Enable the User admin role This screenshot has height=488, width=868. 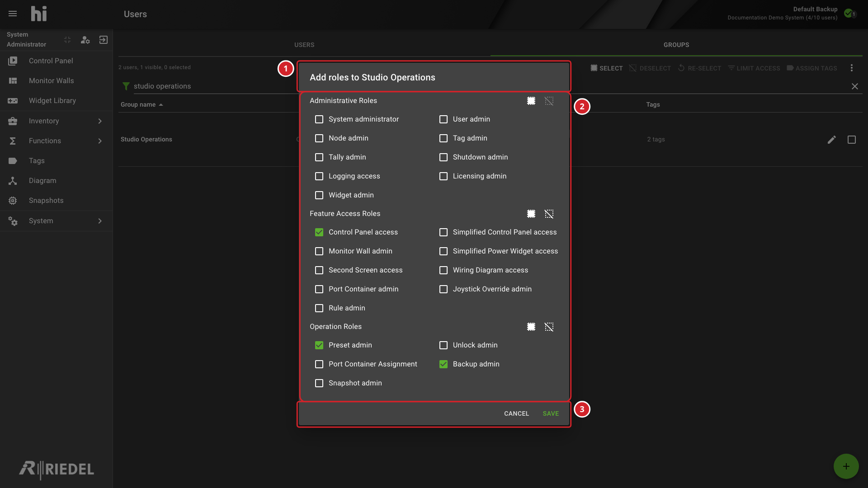(443, 119)
